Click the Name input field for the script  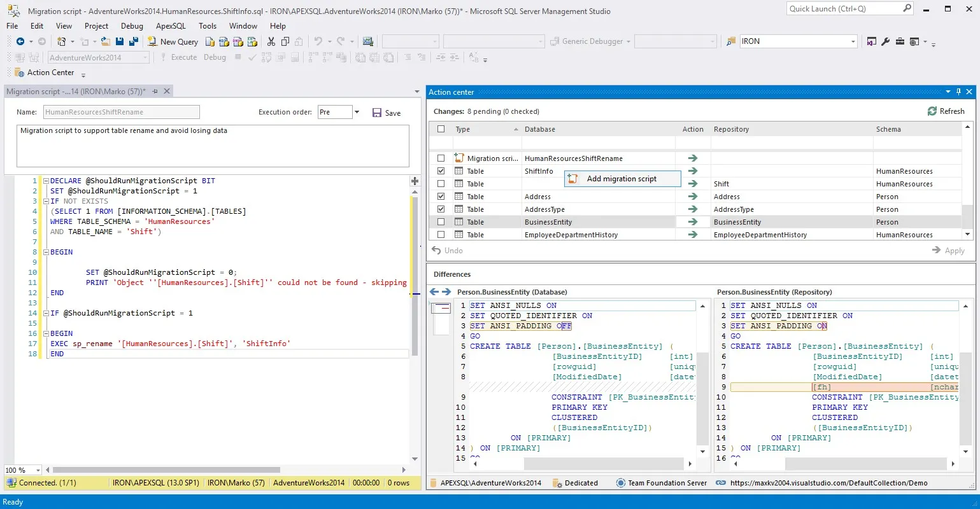click(121, 112)
